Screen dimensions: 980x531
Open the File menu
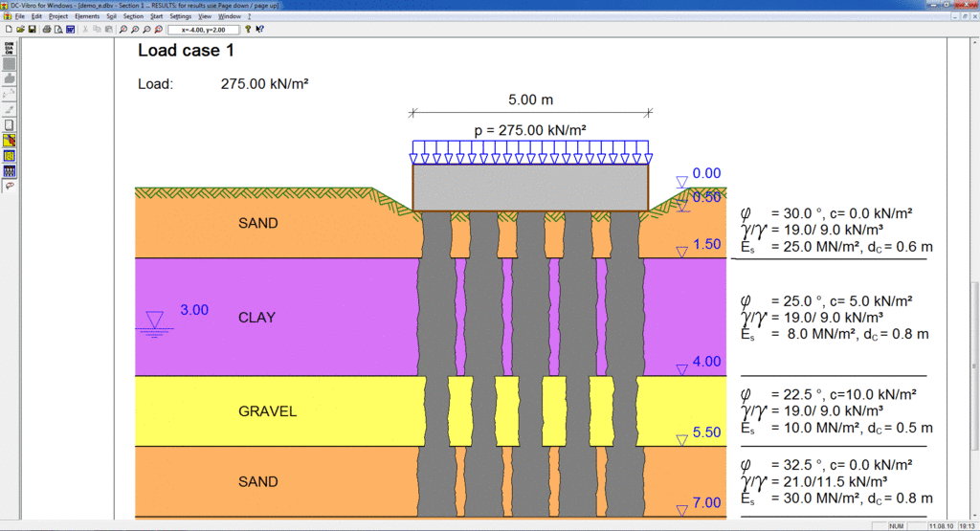[20, 16]
